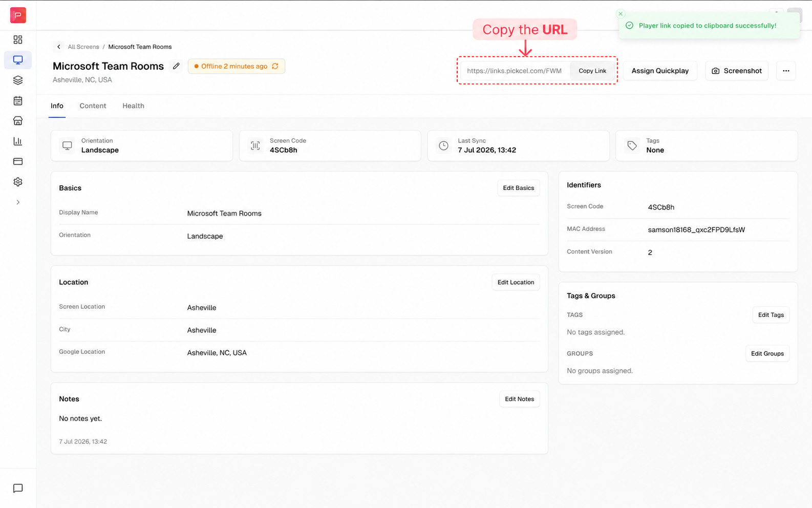Open the dashboard grid icon in sidebar
Viewport: 812px width, 508px height.
click(18, 39)
